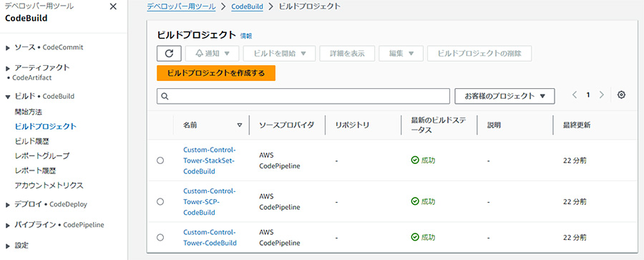The image size is (644, 260).
Task: Open the 情報 info link
Action: tap(246, 37)
